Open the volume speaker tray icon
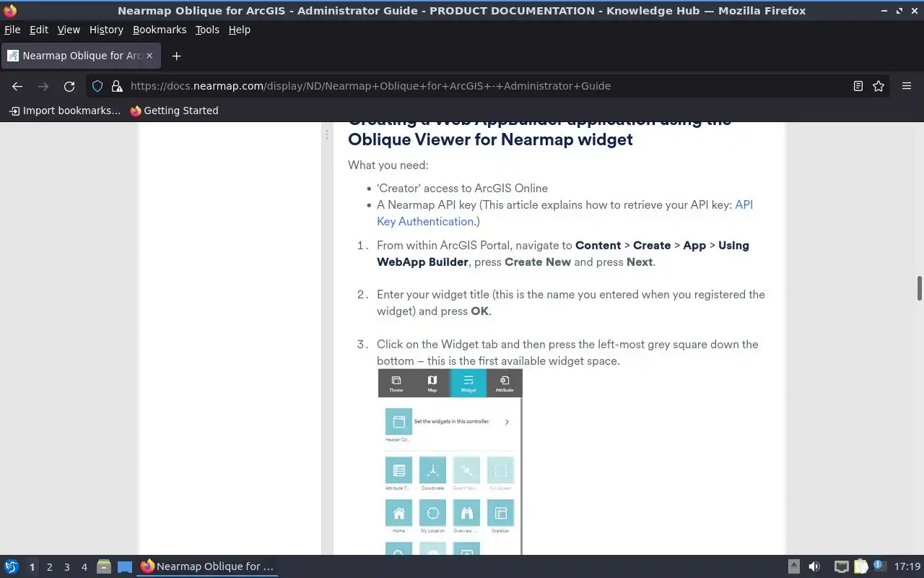 pyautogui.click(x=814, y=566)
